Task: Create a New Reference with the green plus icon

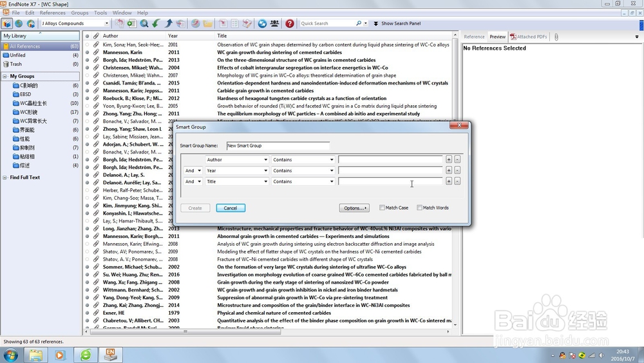Action: [131, 23]
